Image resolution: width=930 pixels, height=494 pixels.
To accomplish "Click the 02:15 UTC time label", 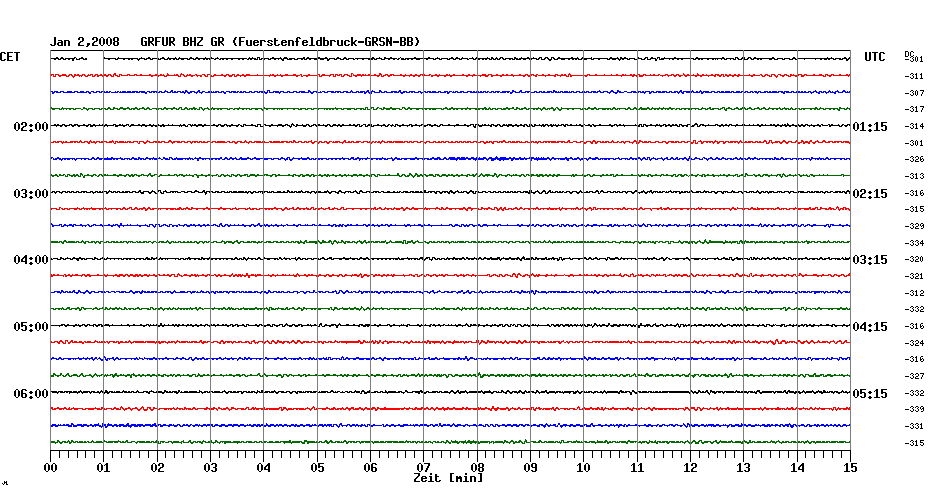I will tap(870, 194).
